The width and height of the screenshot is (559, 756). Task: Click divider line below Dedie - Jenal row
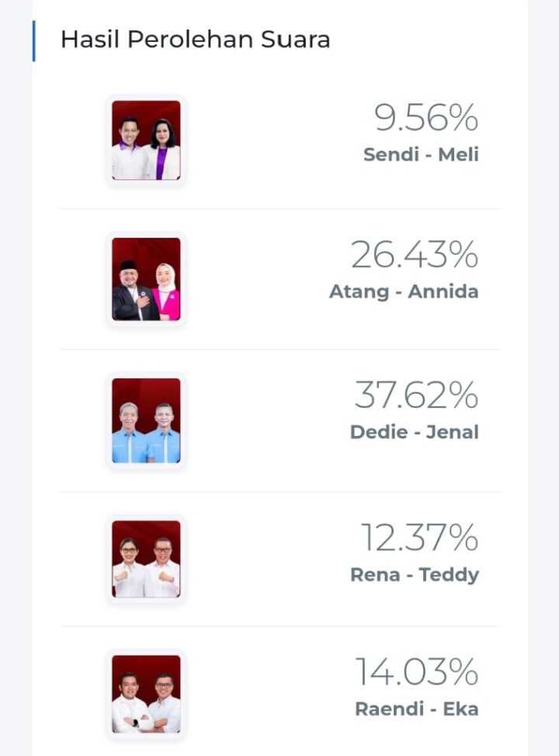pyautogui.click(x=280, y=492)
